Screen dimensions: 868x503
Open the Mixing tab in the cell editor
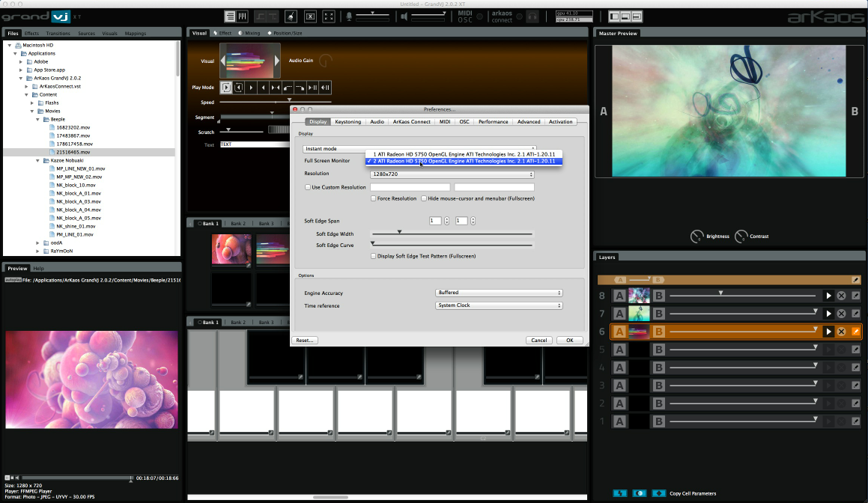[249, 33]
